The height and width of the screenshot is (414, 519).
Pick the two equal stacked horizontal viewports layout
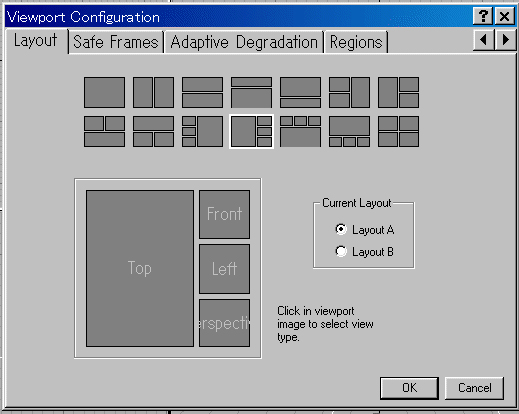(x=202, y=92)
